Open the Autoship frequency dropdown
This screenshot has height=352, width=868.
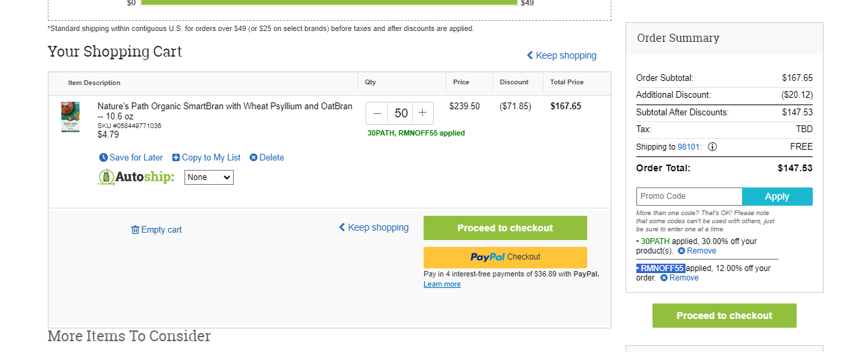coord(209,177)
